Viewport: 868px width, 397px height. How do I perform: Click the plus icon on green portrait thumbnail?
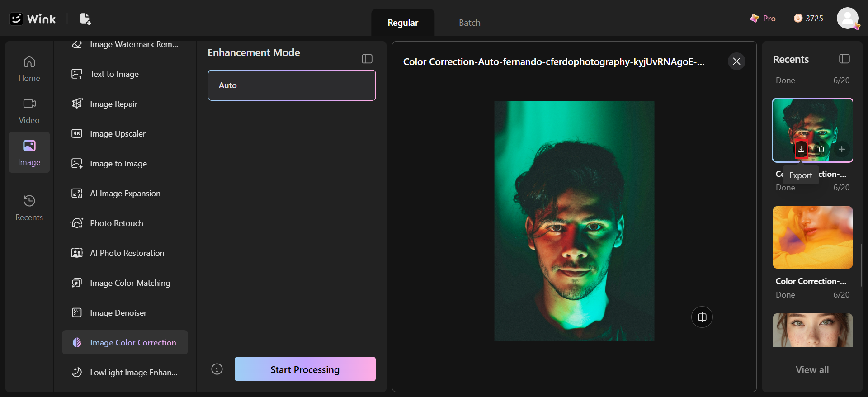coord(842,149)
